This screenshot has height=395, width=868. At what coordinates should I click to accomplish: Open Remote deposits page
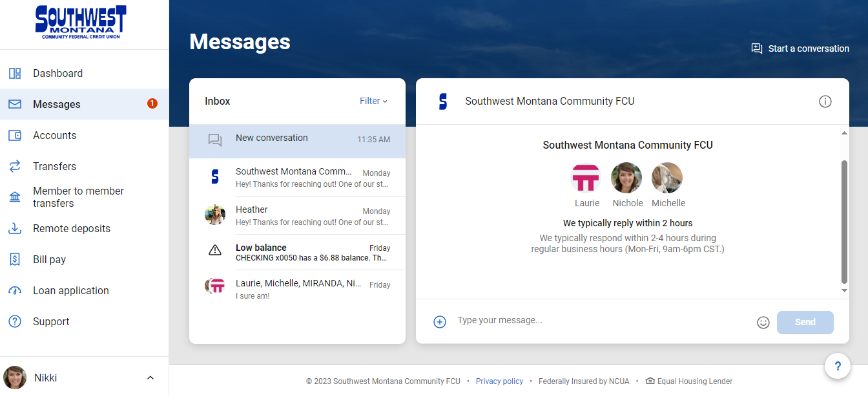coord(84,228)
